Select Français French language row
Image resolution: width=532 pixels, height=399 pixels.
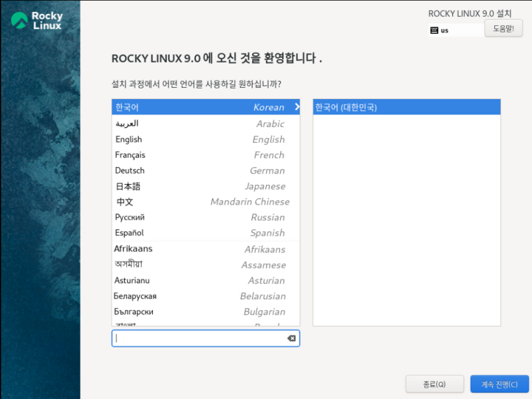point(205,155)
